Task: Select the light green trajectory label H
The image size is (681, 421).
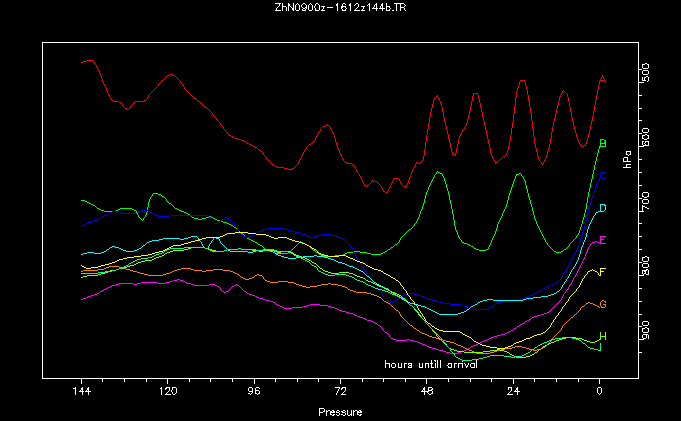Action: click(x=602, y=336)
